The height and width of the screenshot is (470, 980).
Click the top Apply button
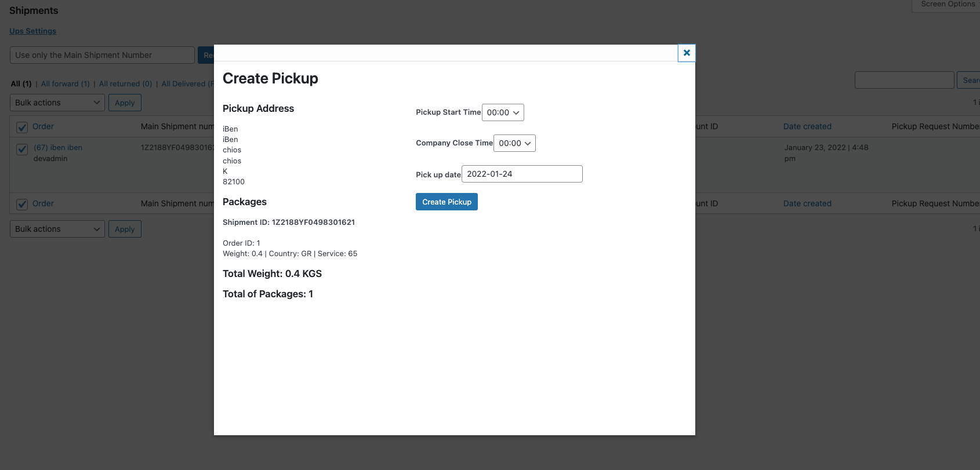pos(125,103)
